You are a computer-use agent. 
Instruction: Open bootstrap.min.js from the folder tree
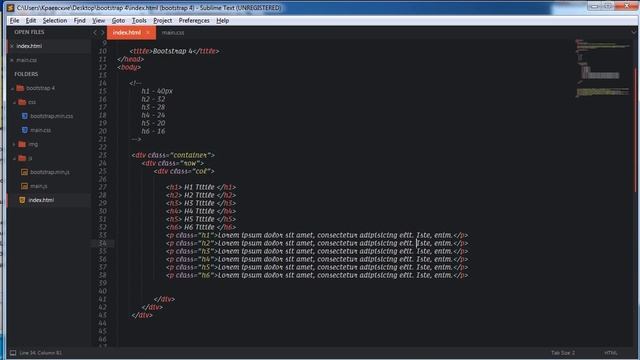(x=50, y=172)
